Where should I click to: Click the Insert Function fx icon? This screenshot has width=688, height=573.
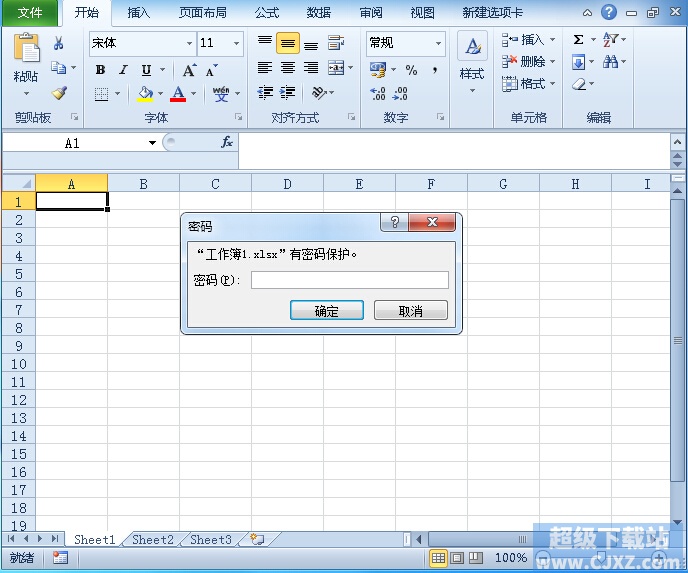coord(227,143)
